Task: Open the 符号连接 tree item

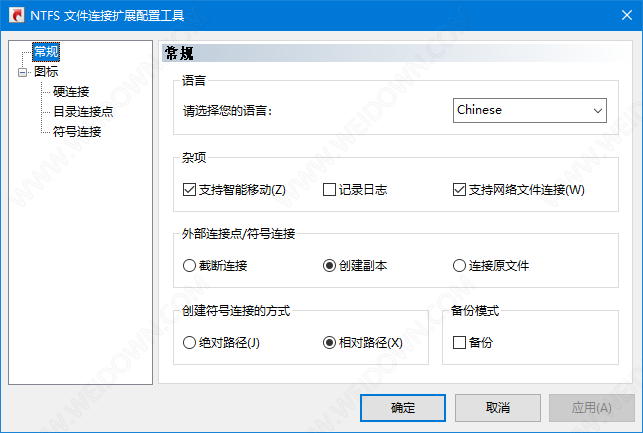Action: [x=77, y=132]
